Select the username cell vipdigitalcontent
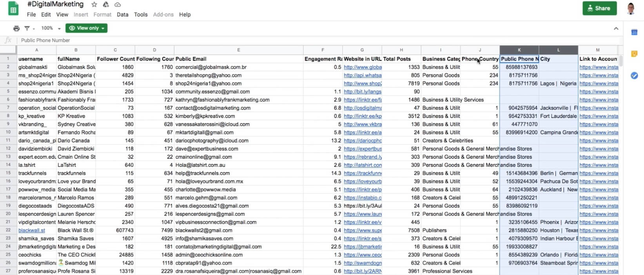The image size is (644, 275). click(36, 222)
